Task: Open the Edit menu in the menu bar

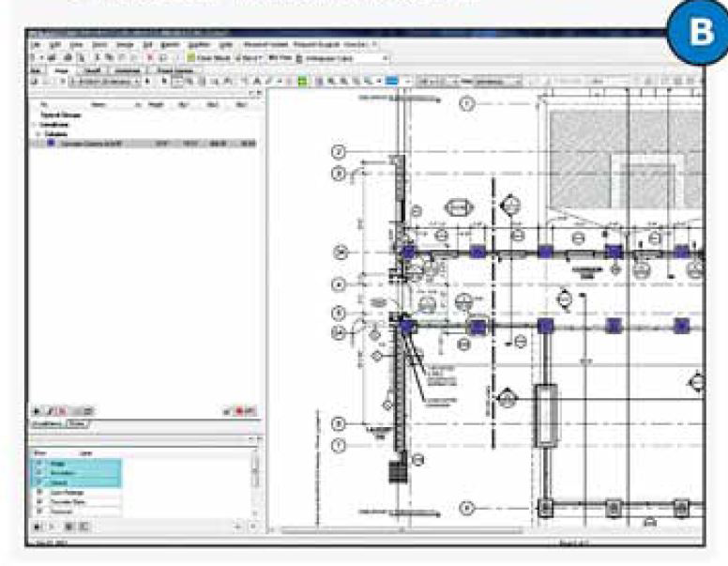Action: (55, 45)
